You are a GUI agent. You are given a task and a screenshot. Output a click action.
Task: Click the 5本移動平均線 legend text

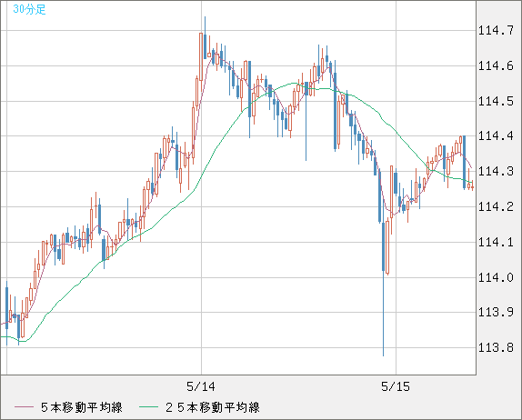click(82, 407)
